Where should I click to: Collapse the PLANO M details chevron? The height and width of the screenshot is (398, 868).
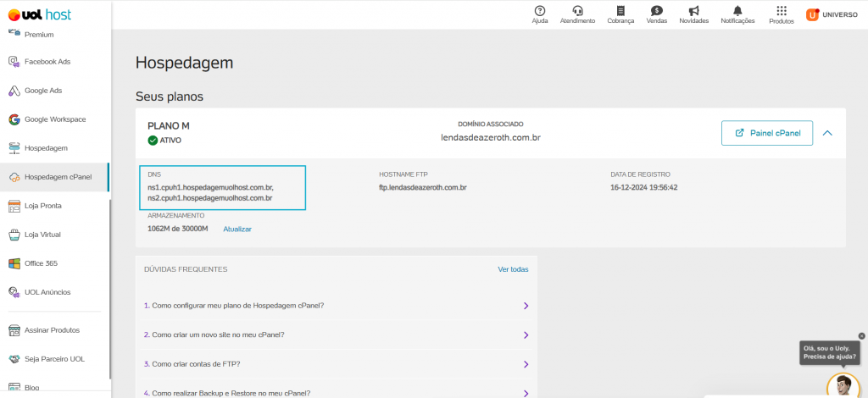click(827, 133)
